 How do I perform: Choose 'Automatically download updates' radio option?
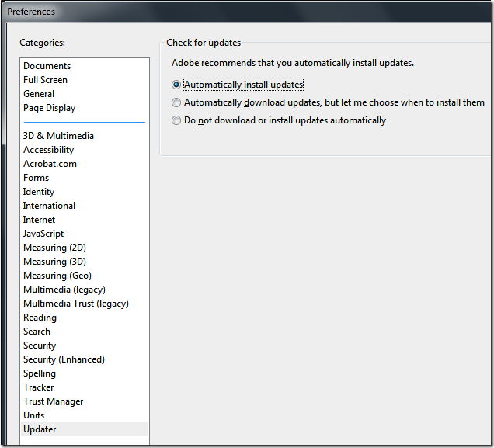pyautogui.click(x=176, y=102)
